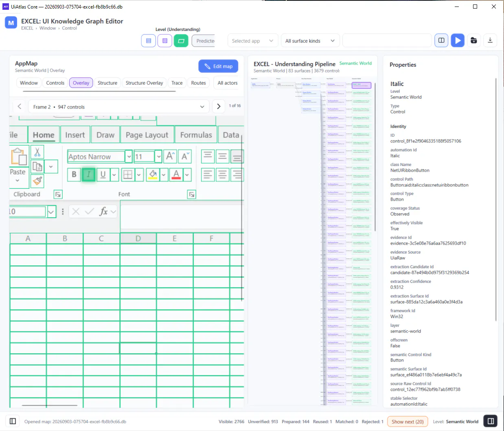Click the Paste clipboard icon

[x=19, y=156]
